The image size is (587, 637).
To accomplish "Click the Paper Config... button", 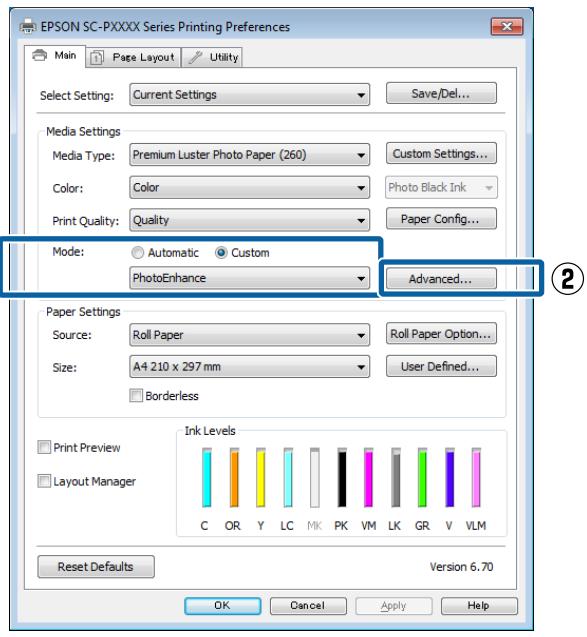I will point(441,219).
